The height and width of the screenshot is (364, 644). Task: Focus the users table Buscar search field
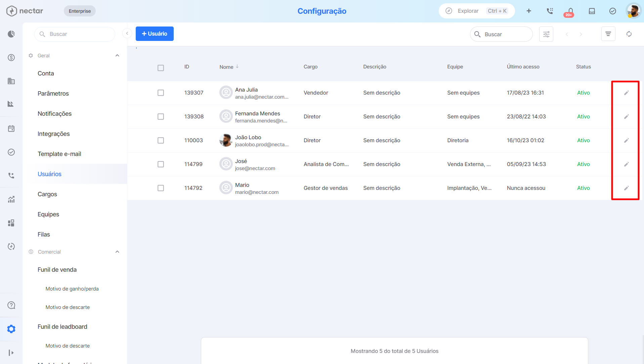tap(501, 34)
